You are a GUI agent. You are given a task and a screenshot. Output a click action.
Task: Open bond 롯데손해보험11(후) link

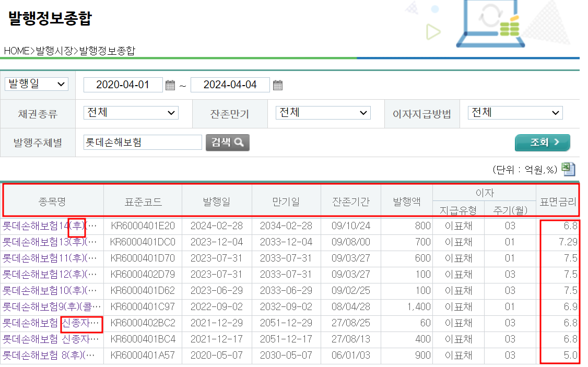point(50,258)
